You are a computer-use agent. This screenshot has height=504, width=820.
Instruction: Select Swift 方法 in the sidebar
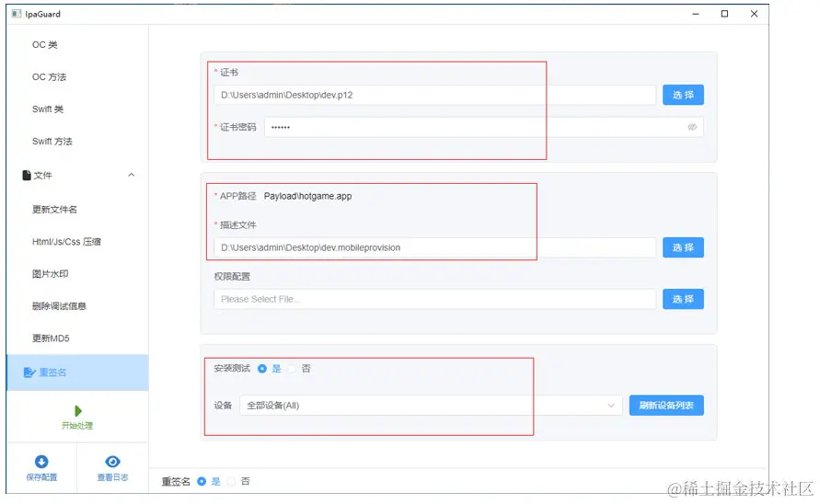click(52, 141)
